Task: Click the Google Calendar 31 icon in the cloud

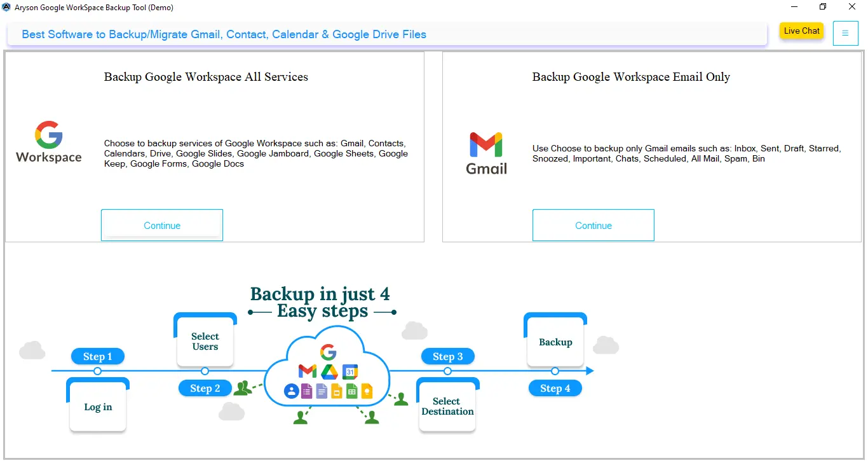Action: tap(350, 371)
